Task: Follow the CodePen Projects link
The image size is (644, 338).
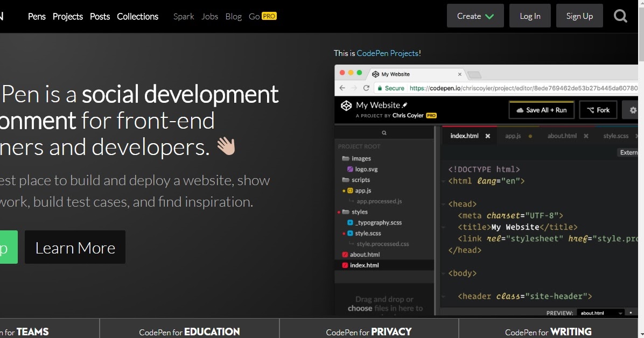Action: pos(387,53)
